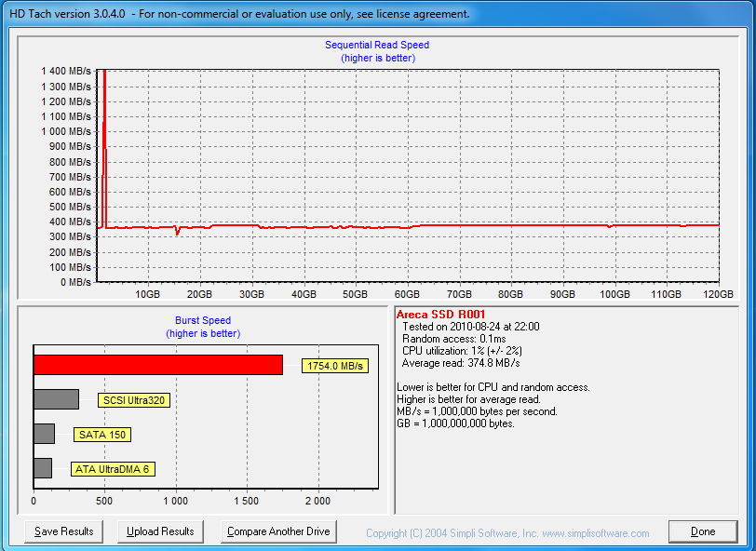Click the 60GB axis label
This screenshot has width=756, height=551.
point(407,294)
